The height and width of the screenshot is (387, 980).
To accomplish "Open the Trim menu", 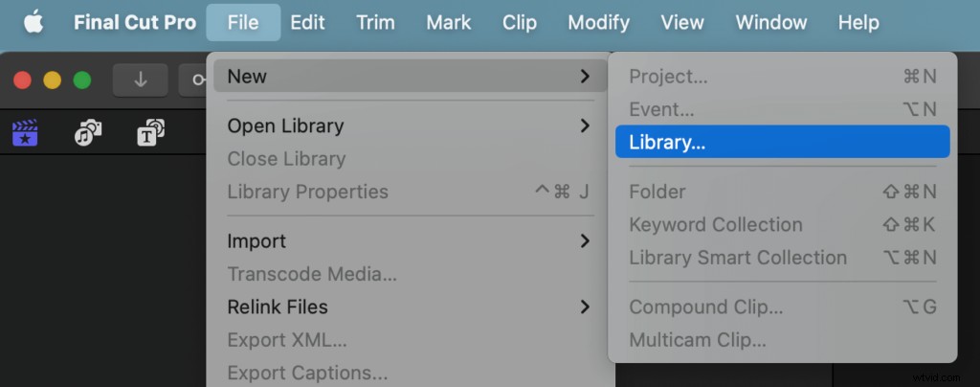I will click(x=375, y=22).
